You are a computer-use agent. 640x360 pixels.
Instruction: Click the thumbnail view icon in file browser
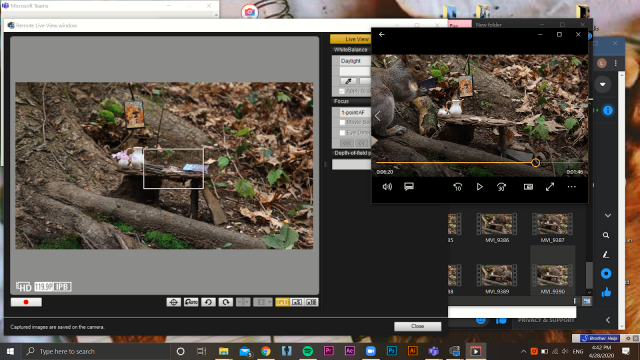click(x=587, y=301)
